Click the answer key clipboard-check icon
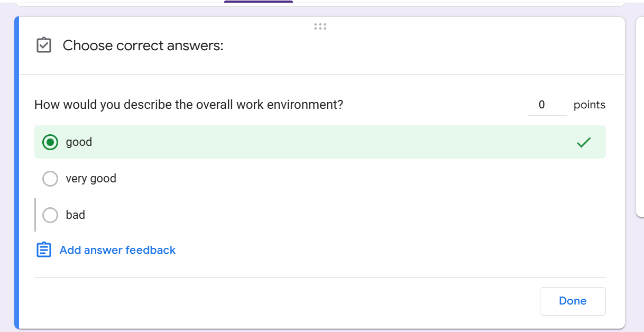Screen dimensions: 644x332 44,45
